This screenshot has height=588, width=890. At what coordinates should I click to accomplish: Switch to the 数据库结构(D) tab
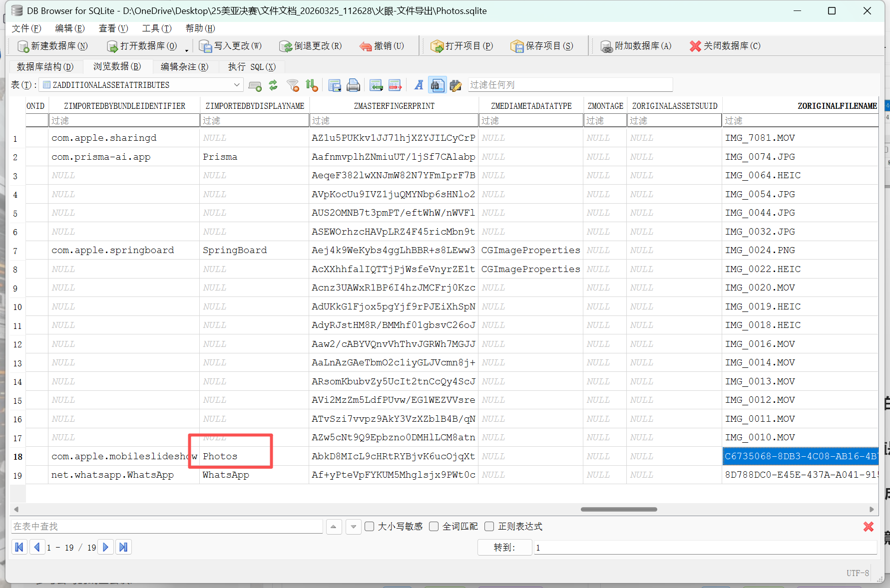(x=45, y=67)
